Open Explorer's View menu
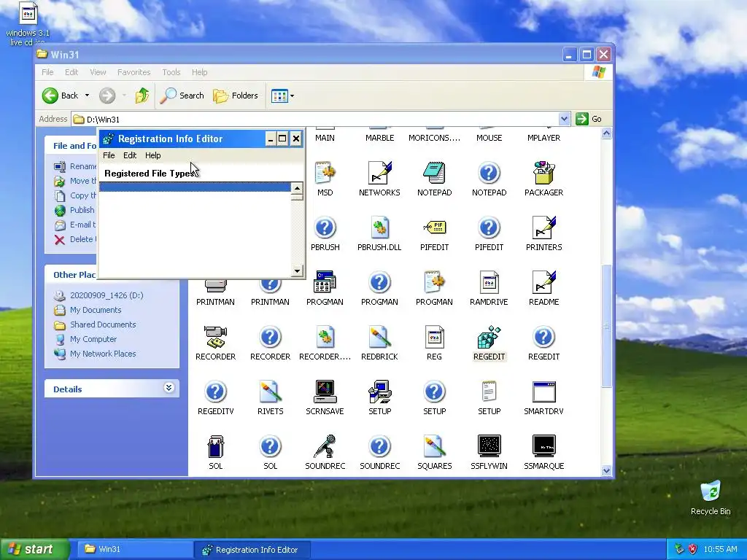 (x=98, y=72)
